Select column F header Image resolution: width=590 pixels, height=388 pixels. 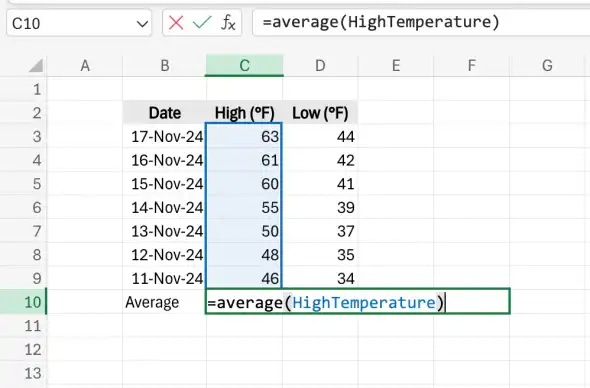pos(471,65)
